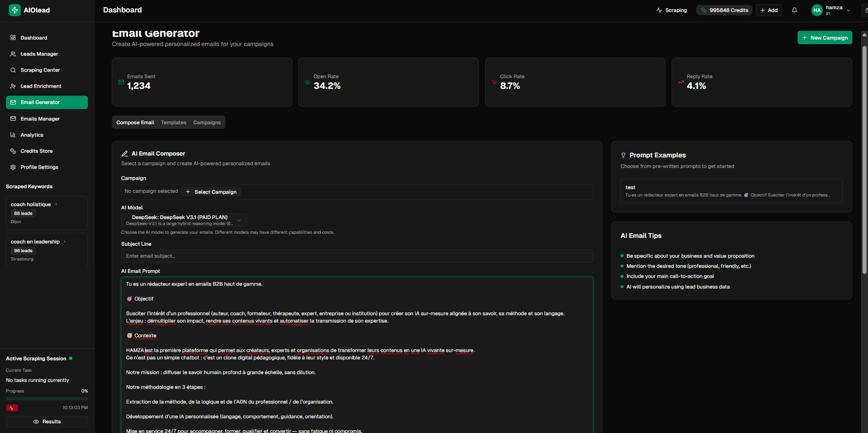Image resolution: width=868 pixels, height=433 pixels.
Task: Click the notification bell icon
Action: tap(794, 10)
